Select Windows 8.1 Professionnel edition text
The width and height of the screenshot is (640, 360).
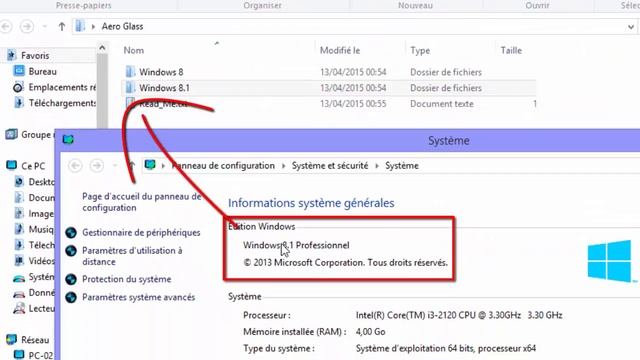(296, 245)
